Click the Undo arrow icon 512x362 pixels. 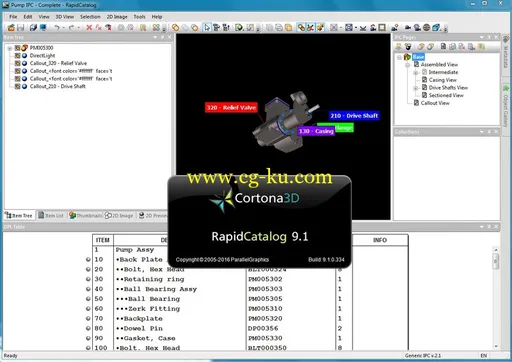57,28
